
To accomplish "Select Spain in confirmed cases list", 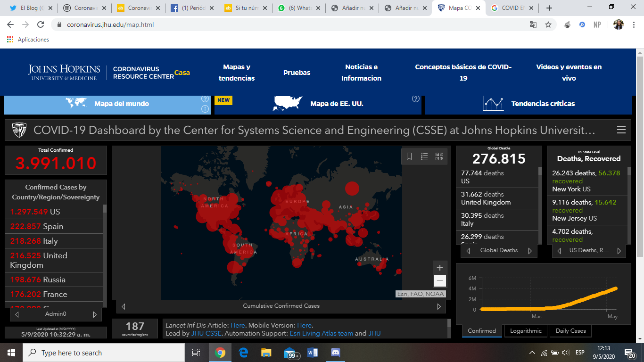I will (54, 226).
